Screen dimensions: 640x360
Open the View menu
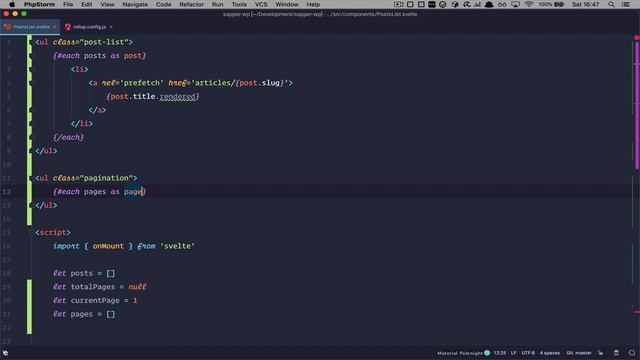pos(107,4)
